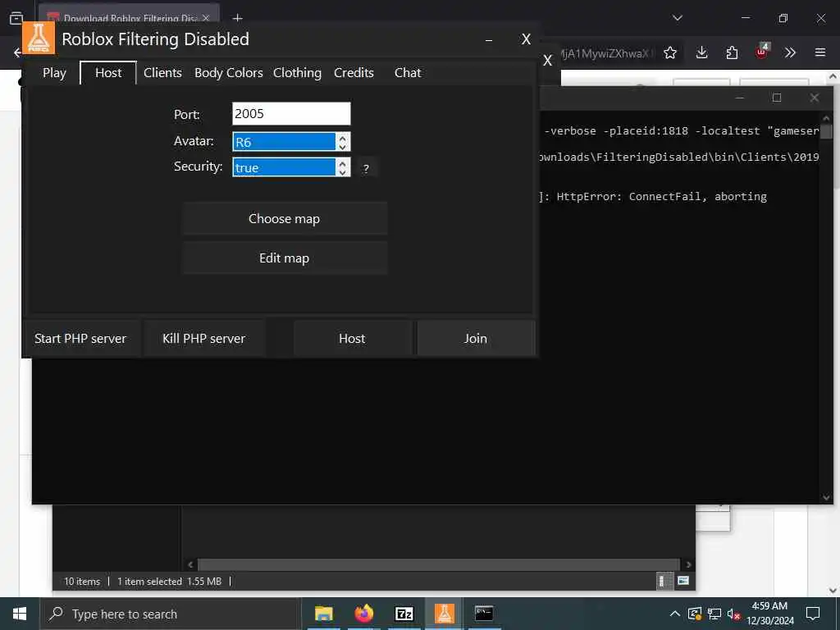Open the console window taskbar icon

pyautogui.click(x=484, y=614)
